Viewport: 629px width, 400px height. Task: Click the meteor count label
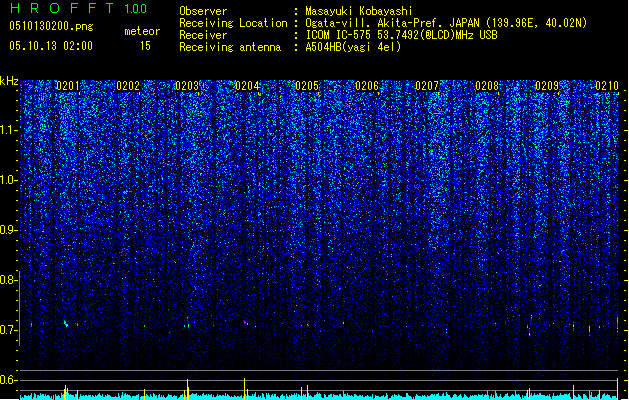(x=142, y=31)
